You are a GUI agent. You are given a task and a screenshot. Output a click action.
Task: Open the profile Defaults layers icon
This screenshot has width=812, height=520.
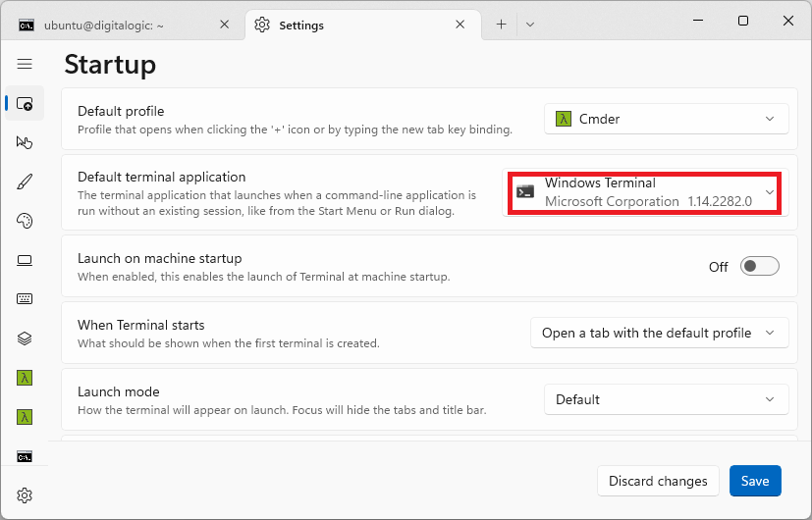[x=25, y=338]
